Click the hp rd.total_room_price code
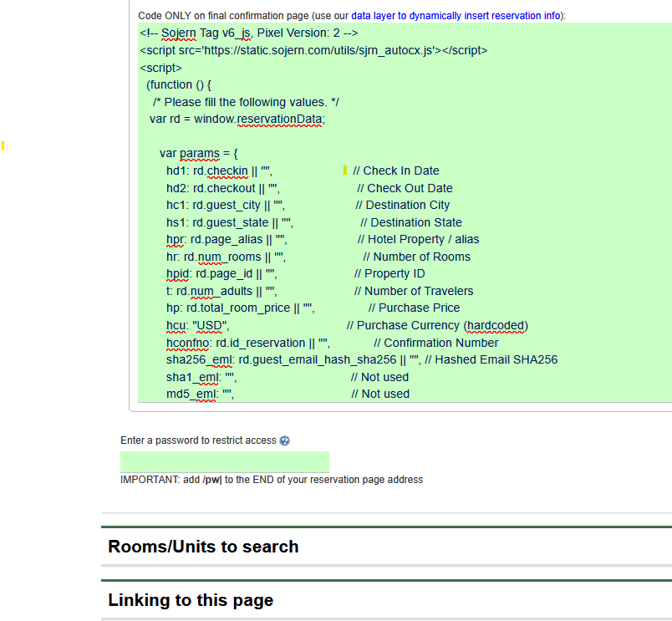 tap(240, 308)
